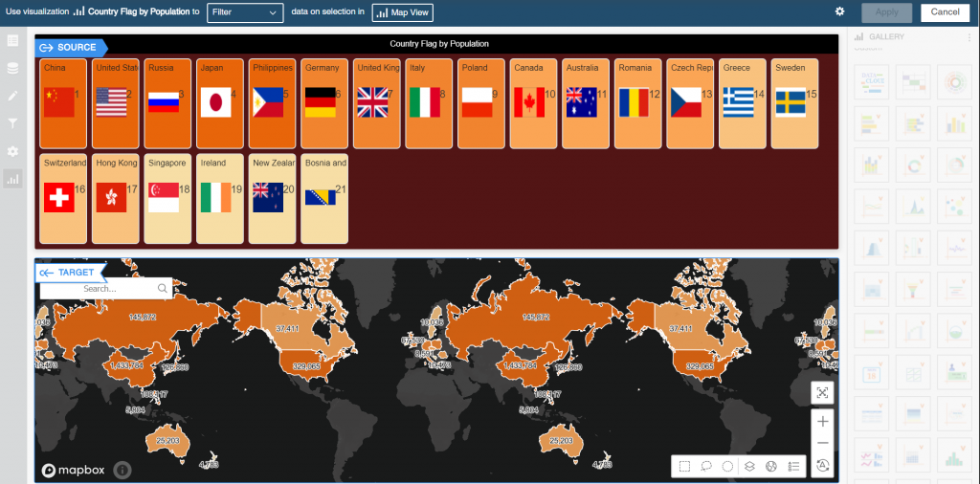Select the Canada flag card

tap(533, 103)
